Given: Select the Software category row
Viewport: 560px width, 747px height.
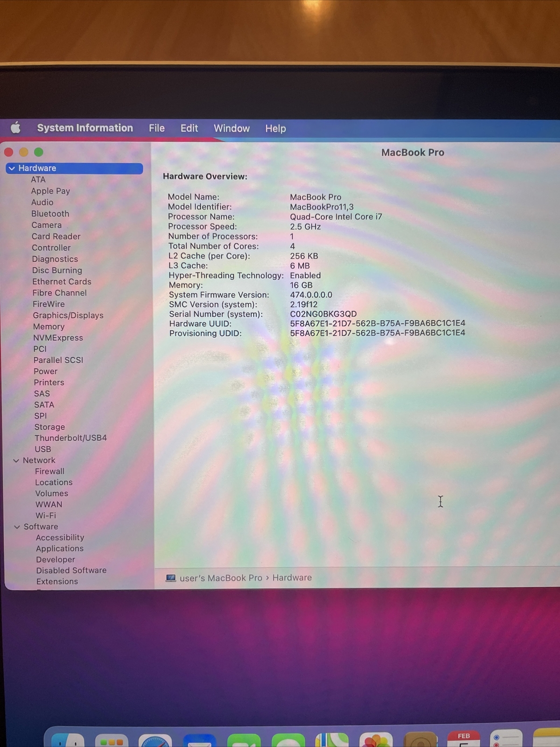Looking at the screenshot, I should click(41, 527).
